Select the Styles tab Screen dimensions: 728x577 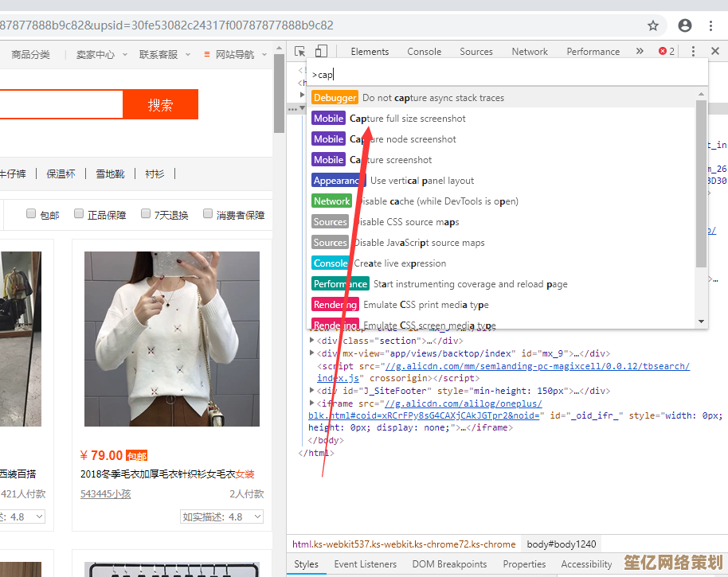(306, 564)
